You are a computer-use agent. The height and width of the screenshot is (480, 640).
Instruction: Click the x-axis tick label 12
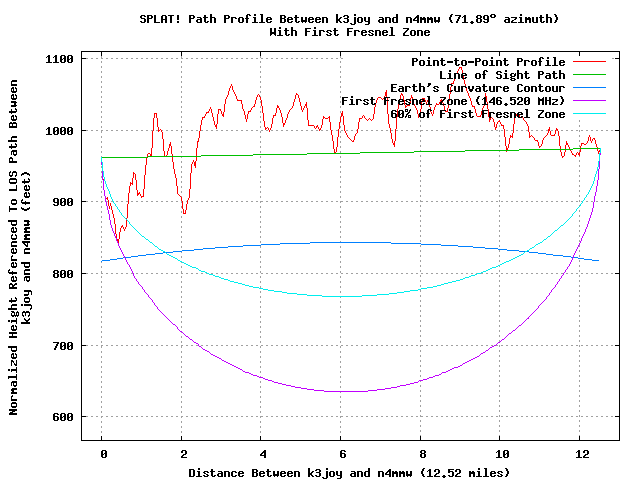click(x=582, y=454)
